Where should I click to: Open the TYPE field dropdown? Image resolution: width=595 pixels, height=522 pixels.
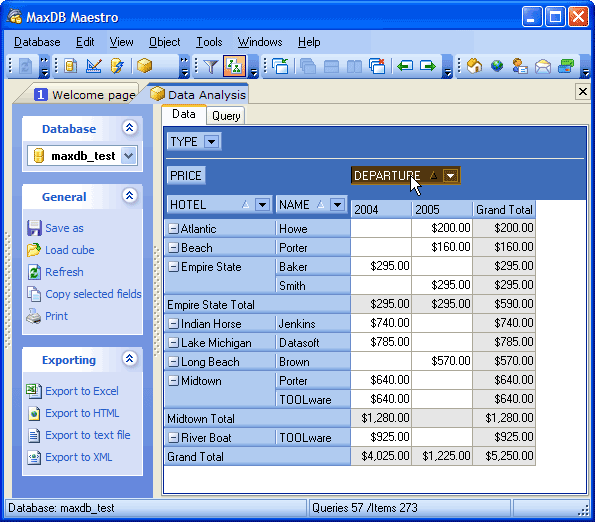(x=211, y=142)
